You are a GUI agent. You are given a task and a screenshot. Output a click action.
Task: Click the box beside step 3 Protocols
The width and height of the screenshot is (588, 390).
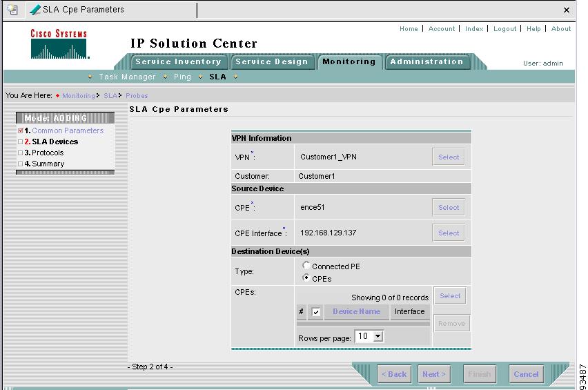click(x=21, y=153)
